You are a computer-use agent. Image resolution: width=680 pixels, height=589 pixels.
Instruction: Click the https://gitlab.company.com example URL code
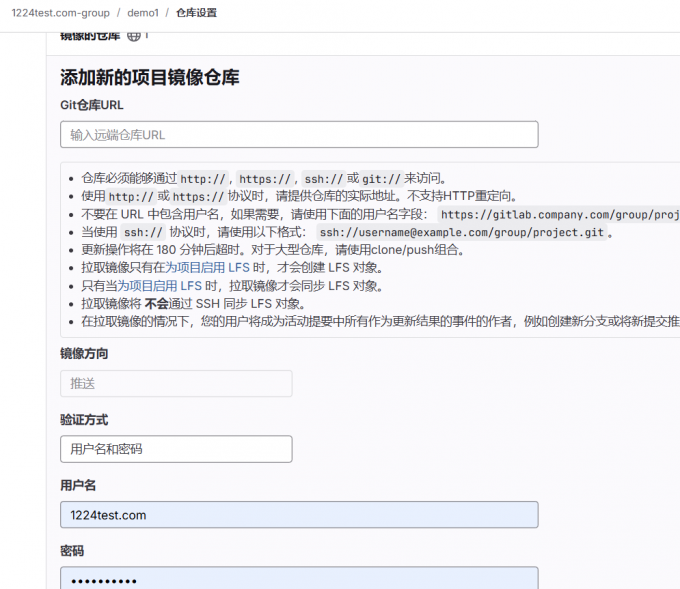(x=560, y=214)
